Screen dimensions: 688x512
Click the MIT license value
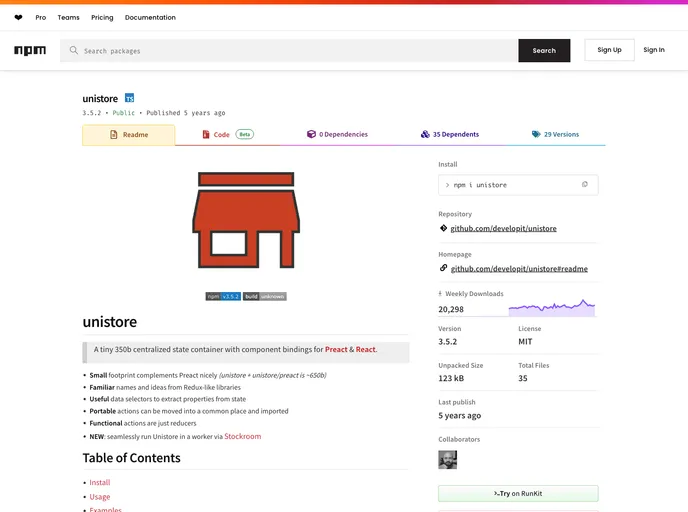[525, 342]
